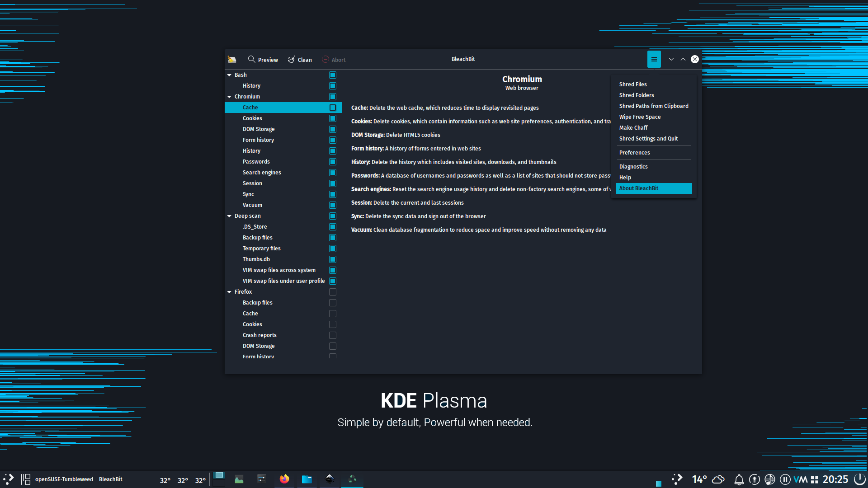Click openSUSE-Tumbleweed label in panel
Viewport: 868px width, 488px height.
pos(64,479)
